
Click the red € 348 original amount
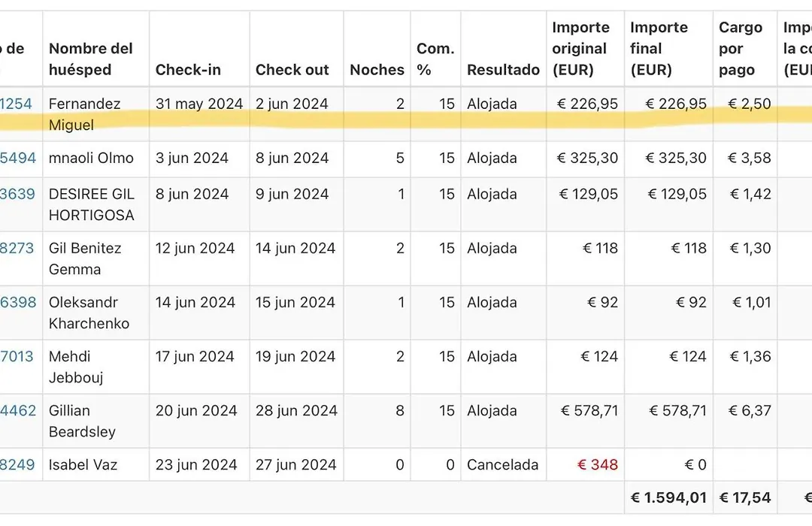[598, 465]
